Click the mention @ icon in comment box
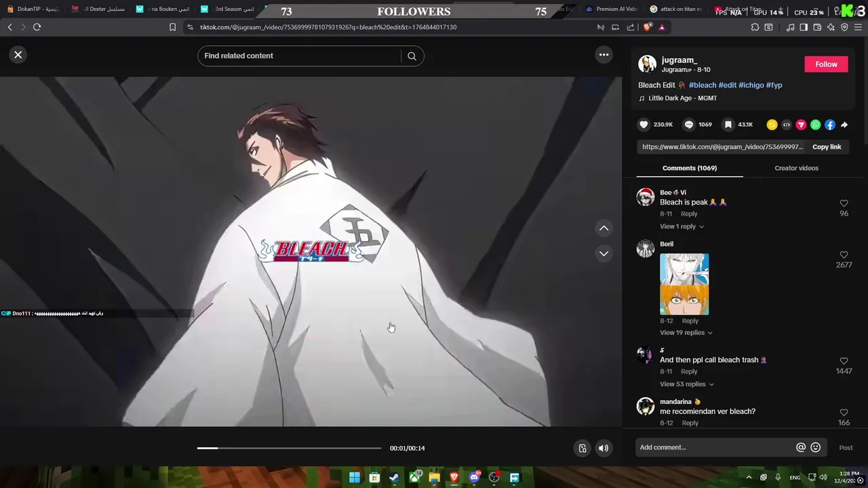Viewport: 868px width, 488px height. (x=801, y=447)
